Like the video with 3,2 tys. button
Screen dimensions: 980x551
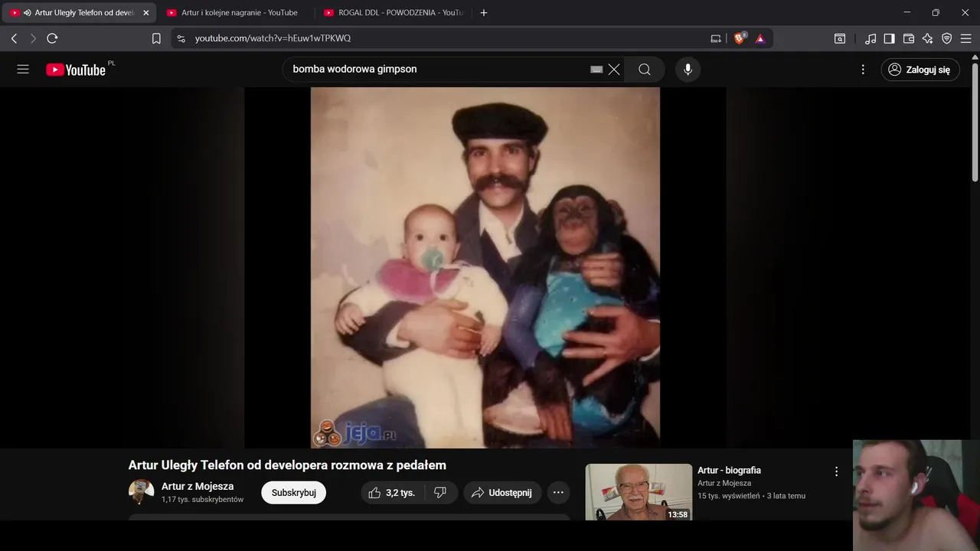point(391,493)
